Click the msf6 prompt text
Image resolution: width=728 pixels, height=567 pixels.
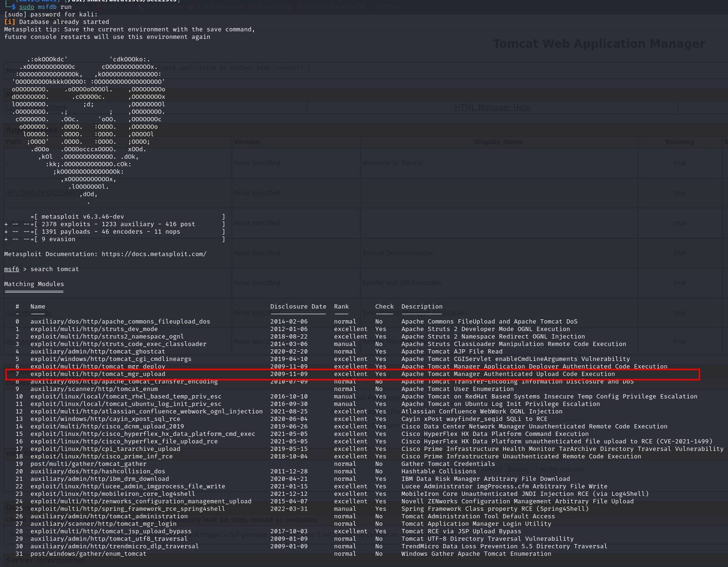tap(12, 269)
